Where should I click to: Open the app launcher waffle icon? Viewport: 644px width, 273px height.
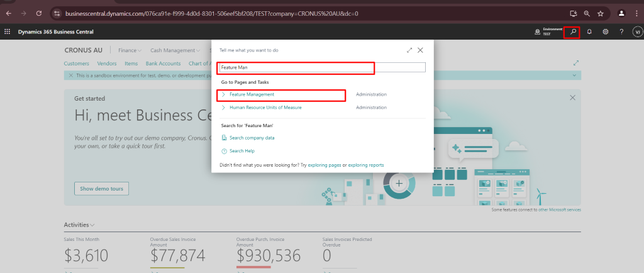point(7,31)
